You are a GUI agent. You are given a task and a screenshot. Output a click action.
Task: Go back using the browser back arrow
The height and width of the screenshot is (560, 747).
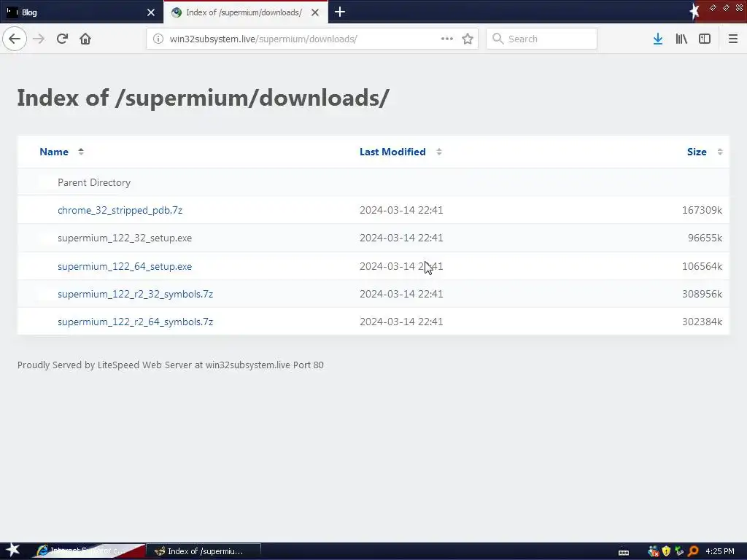[x=15, y=39]
